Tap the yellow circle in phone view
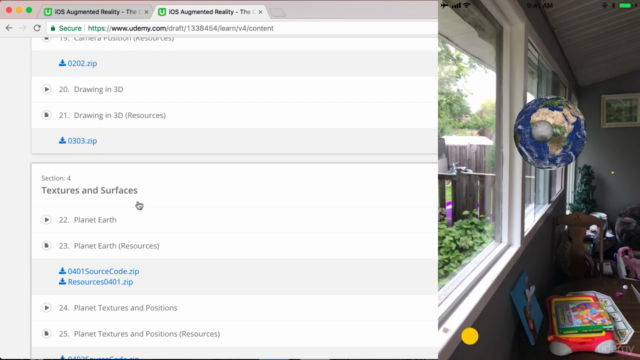 pyautogui.click(x=470, y=336)
